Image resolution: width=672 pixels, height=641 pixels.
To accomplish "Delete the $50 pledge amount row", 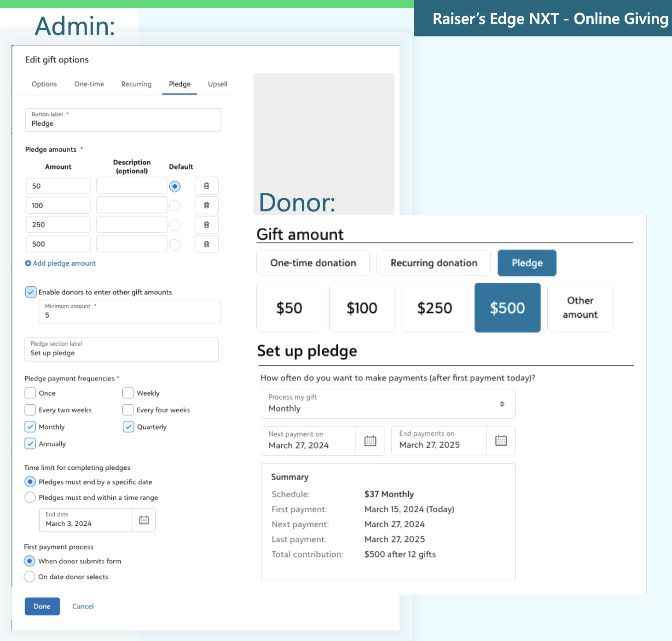I will point(206,186).
